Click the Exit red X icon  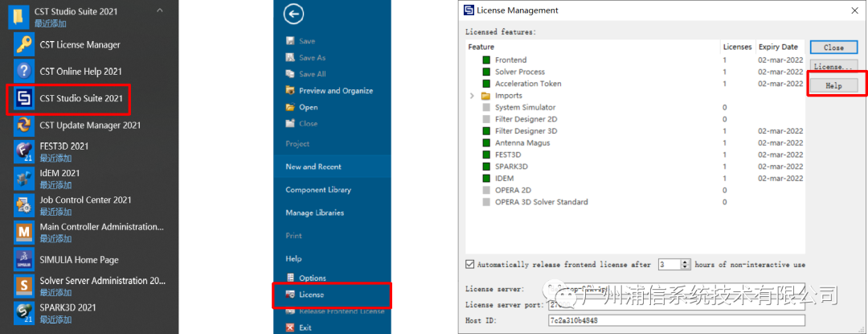(289, 328)
